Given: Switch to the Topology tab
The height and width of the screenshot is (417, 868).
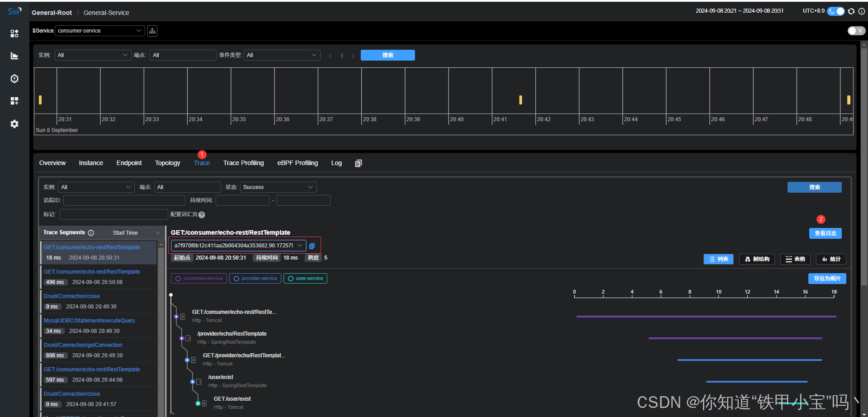Looking at the screenshot, I should [x=167, y=163].
